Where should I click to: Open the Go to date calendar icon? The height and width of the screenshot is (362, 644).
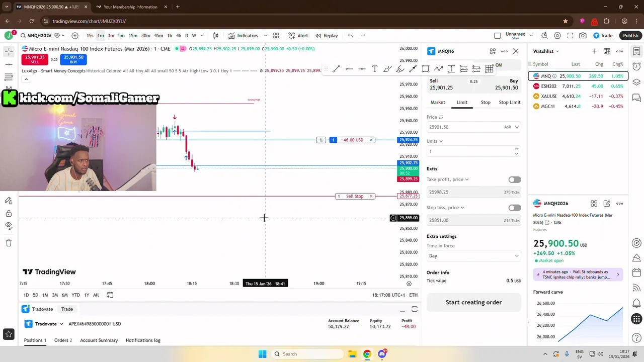(x=110, y=295)
